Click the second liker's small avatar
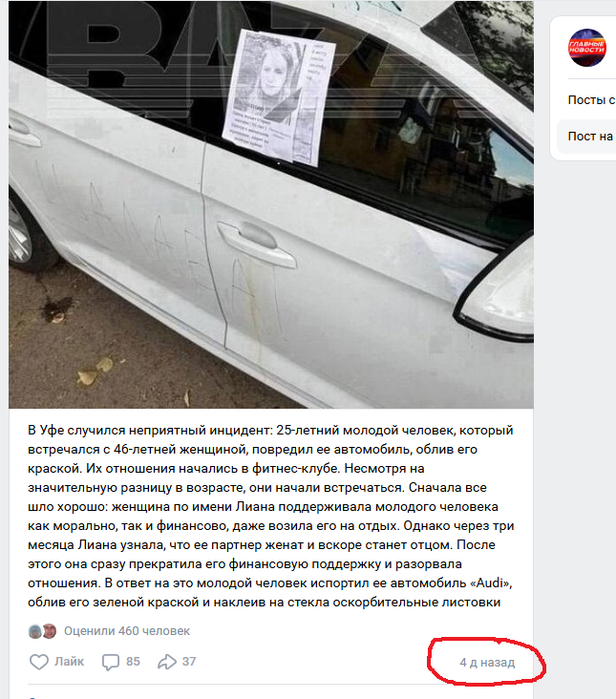This screenshot has width=616, height=699. click(x=49, y=631)
